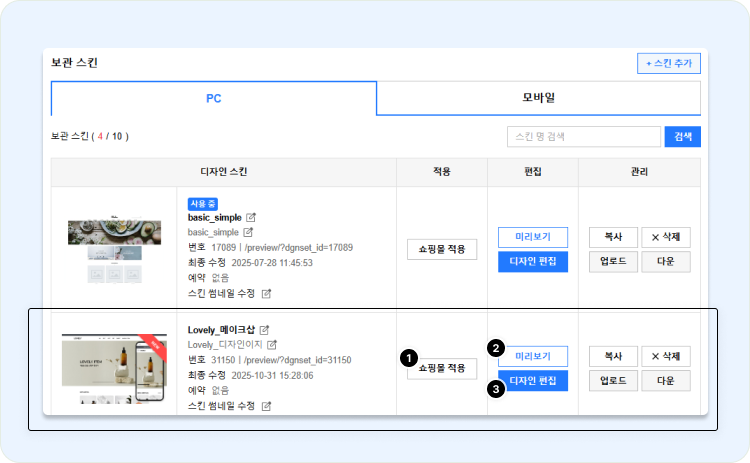Click 업로드 button for Lovely_메이크샵 skin

tap(612, 381)
